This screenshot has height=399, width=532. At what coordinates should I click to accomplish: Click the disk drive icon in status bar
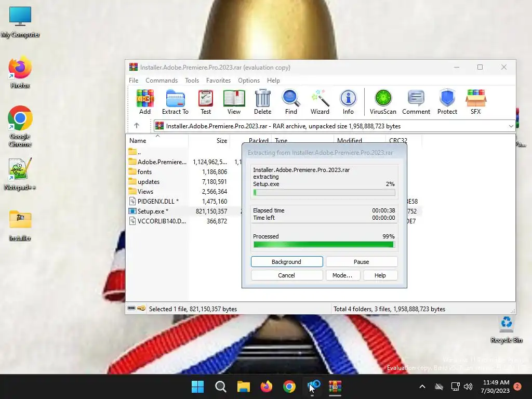(131, 309)
